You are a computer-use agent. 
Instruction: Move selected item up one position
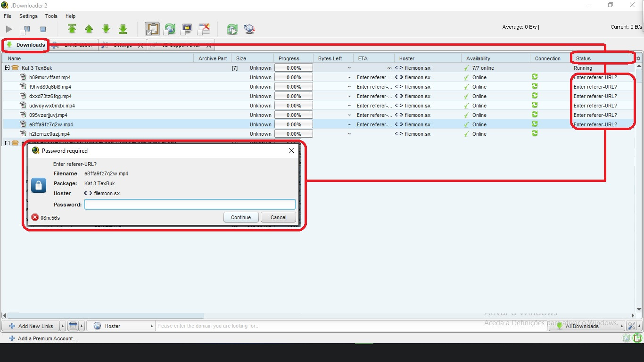pyautogui.click(x=89, y=29)
